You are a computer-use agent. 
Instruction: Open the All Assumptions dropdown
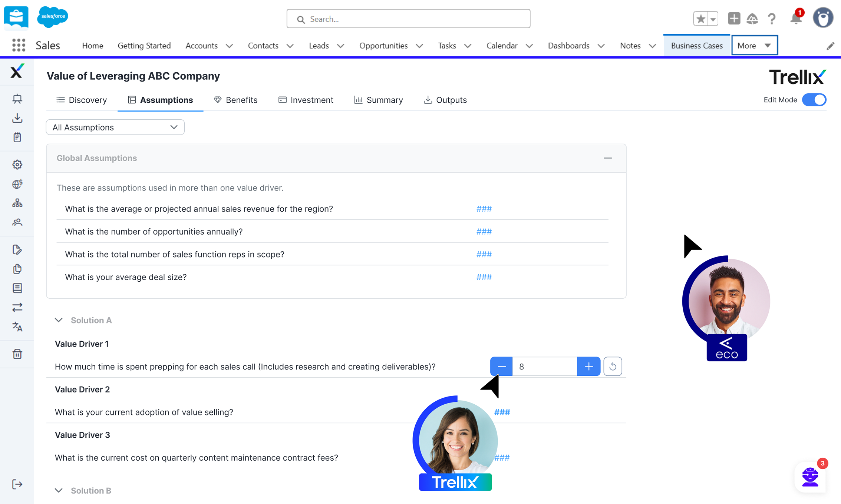pyautogui.click(x=115, y=127)
